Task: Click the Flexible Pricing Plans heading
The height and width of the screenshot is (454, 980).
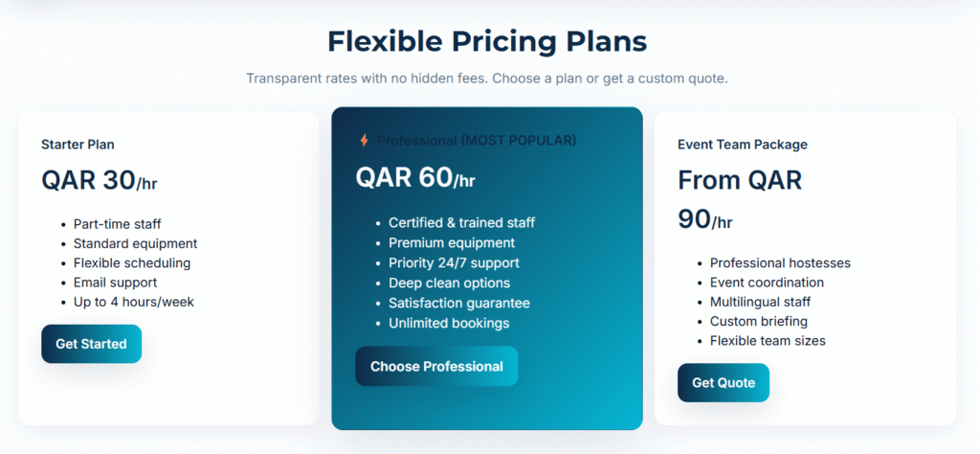Action: (487, 41)
